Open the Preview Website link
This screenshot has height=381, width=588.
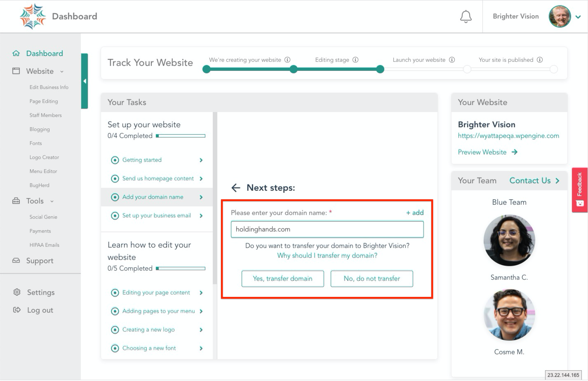482,152
